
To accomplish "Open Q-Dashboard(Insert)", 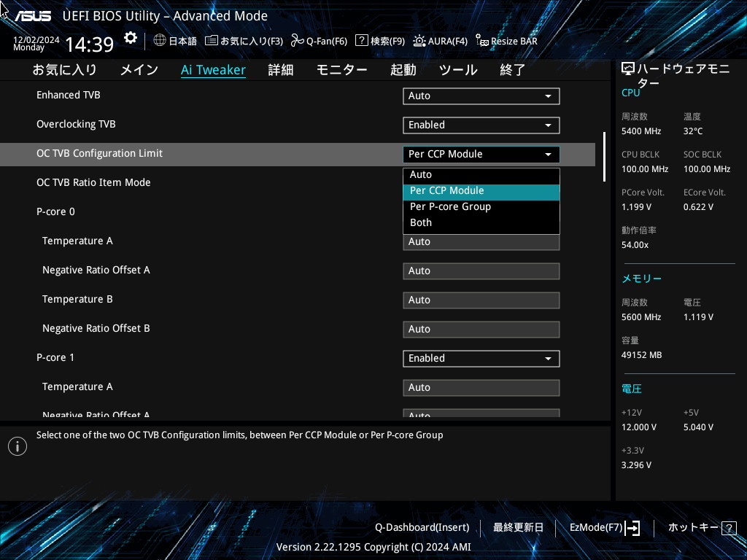I will (422, 528).
